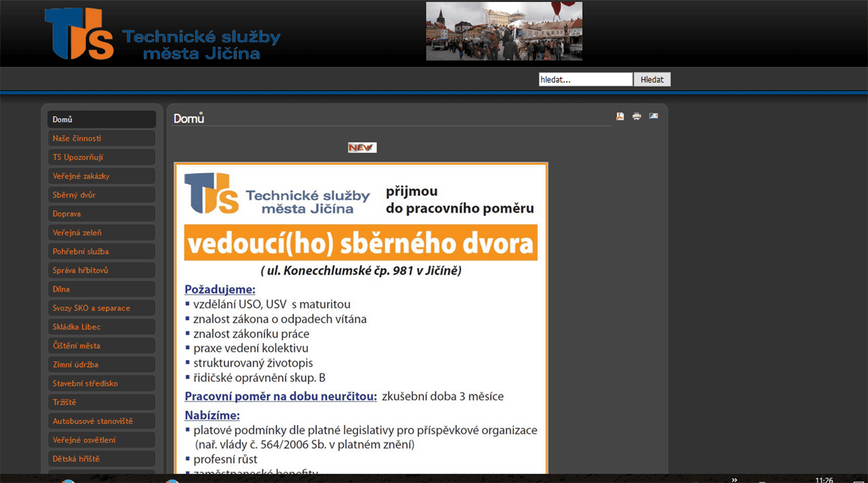The height and width of the screenshot is (483, 868).
Task: Click the orange NEW badge icon
Action: pyautogui.click(x=362, y=147)
